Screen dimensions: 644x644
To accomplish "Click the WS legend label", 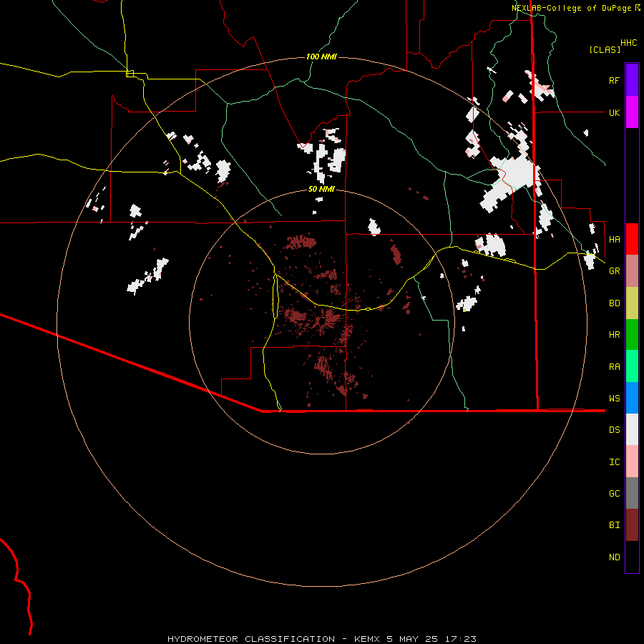I will [x=614, y=399].
